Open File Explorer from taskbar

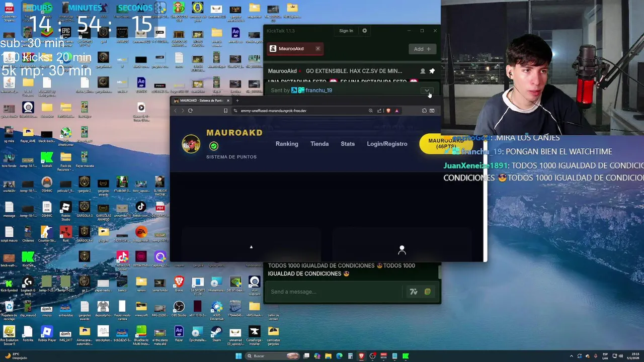click(x=328, y=356)
